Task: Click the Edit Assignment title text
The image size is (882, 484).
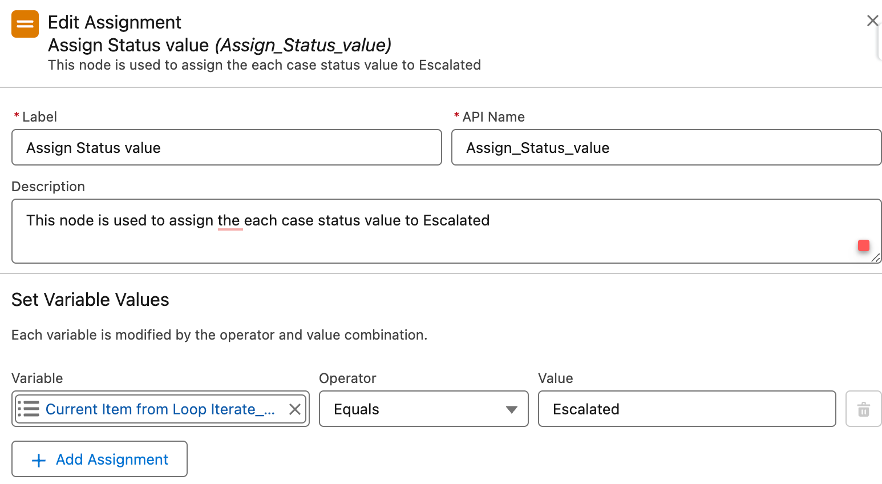Action: click(114, 23)
